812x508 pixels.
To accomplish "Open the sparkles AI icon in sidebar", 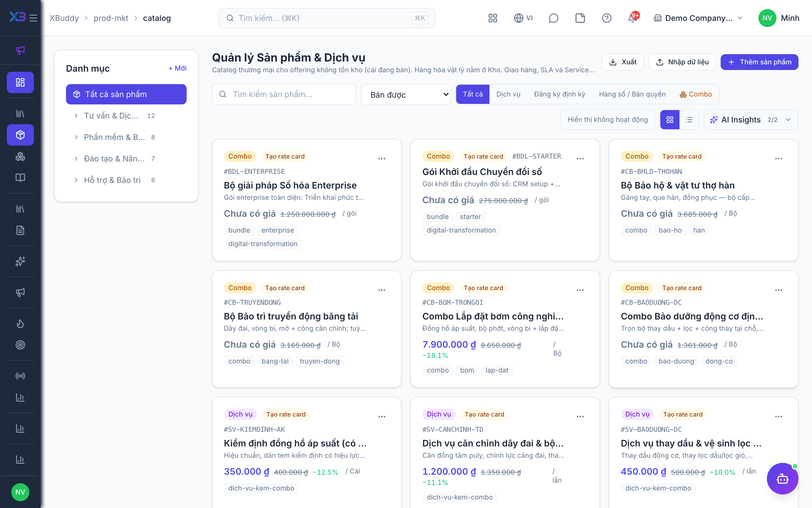I will pos(20,261).
